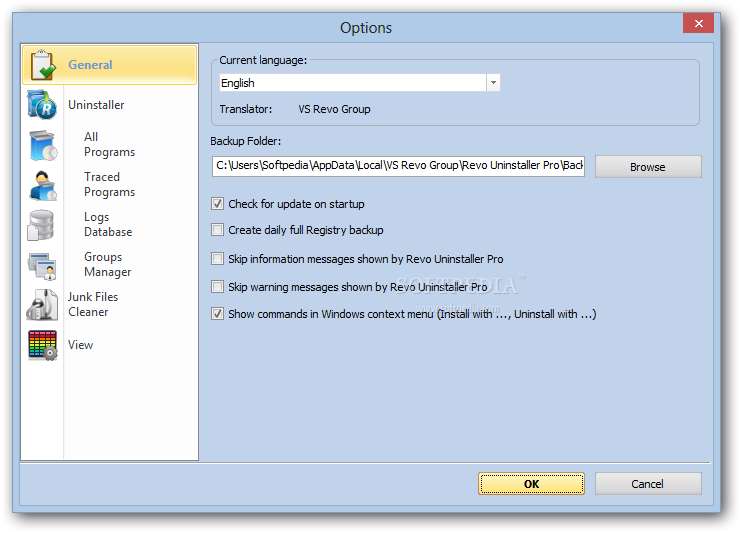Screen dimensions: 741x533
Task: Enable Skip warning messages checkbox
Action: [x=217, y=286]
